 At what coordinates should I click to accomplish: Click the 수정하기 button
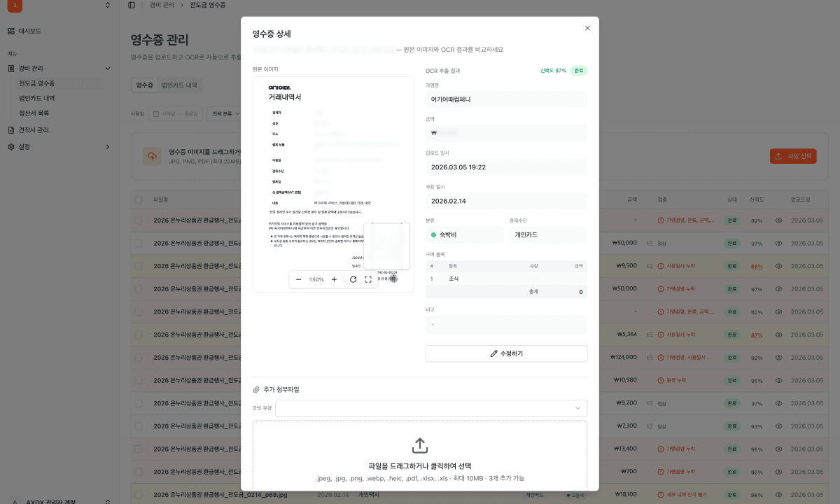[x=505, y=353]
